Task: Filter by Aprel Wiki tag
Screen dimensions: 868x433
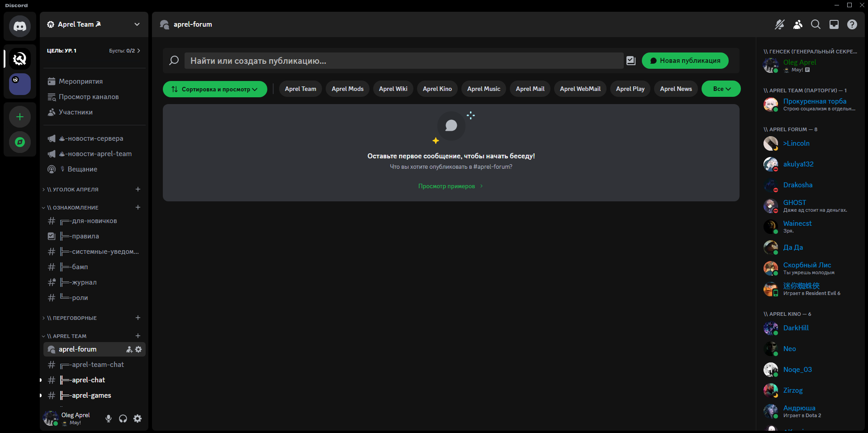Action: click(393, 89)
